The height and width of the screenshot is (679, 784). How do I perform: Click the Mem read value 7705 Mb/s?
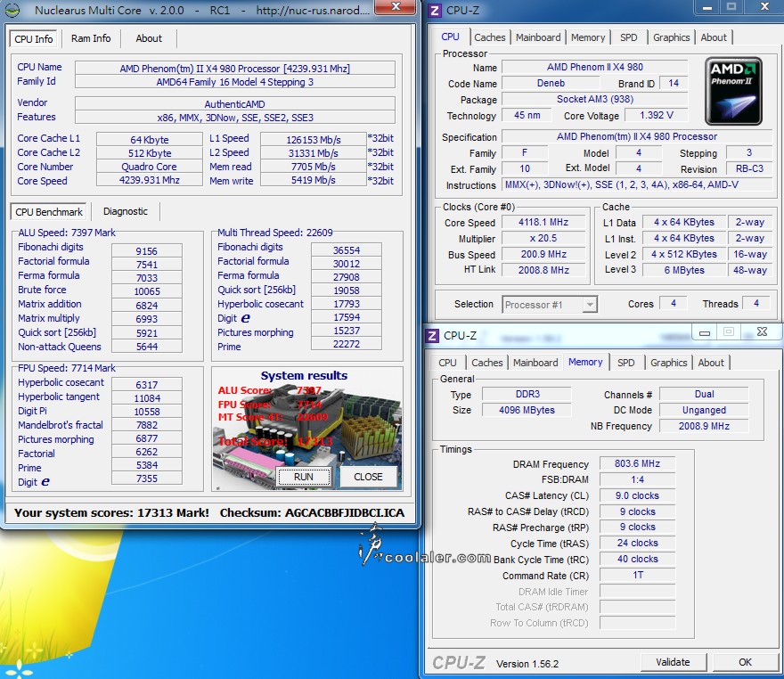click(314, 167)
